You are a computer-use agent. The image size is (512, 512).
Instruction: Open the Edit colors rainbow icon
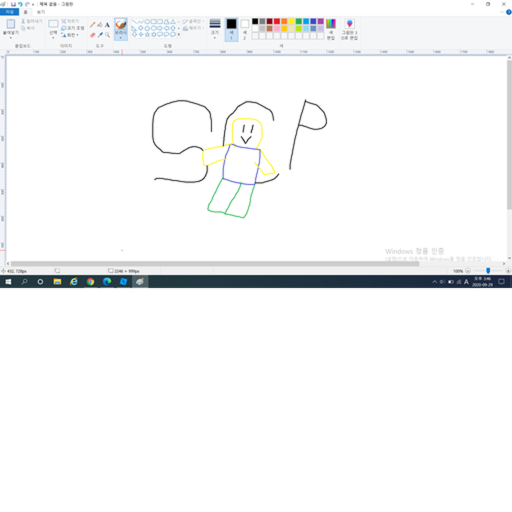click(331, 24)
